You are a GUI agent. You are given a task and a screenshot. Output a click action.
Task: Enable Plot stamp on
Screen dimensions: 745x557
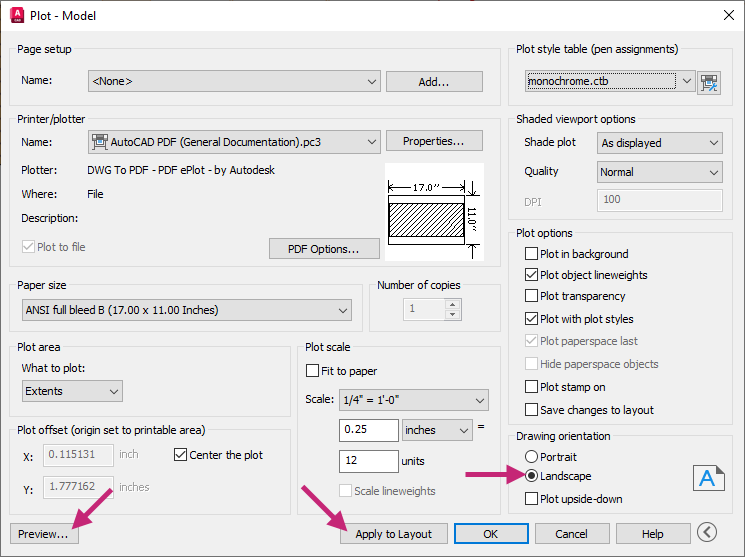pos(531,386)
